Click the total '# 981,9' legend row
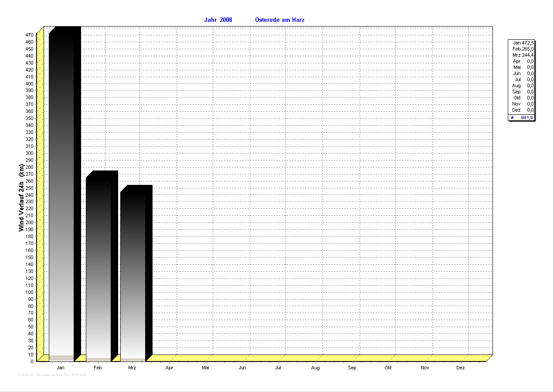Image resolution: width=554 pixels, height=392 pixels. [x=522, y=118]
